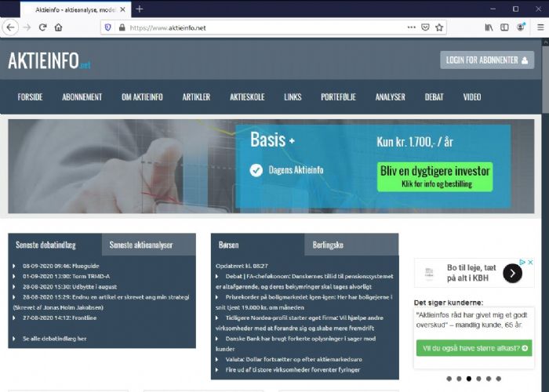Open the Video menu item

coord(472,97)
